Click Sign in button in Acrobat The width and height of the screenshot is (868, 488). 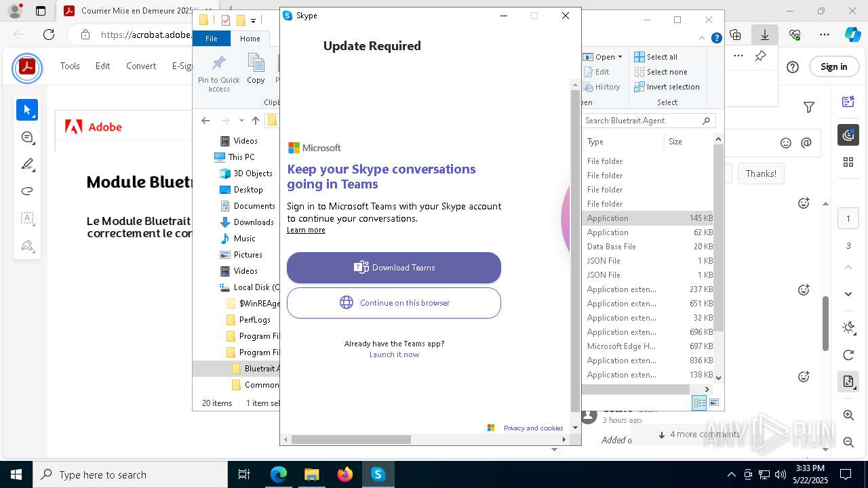(833, 66)
